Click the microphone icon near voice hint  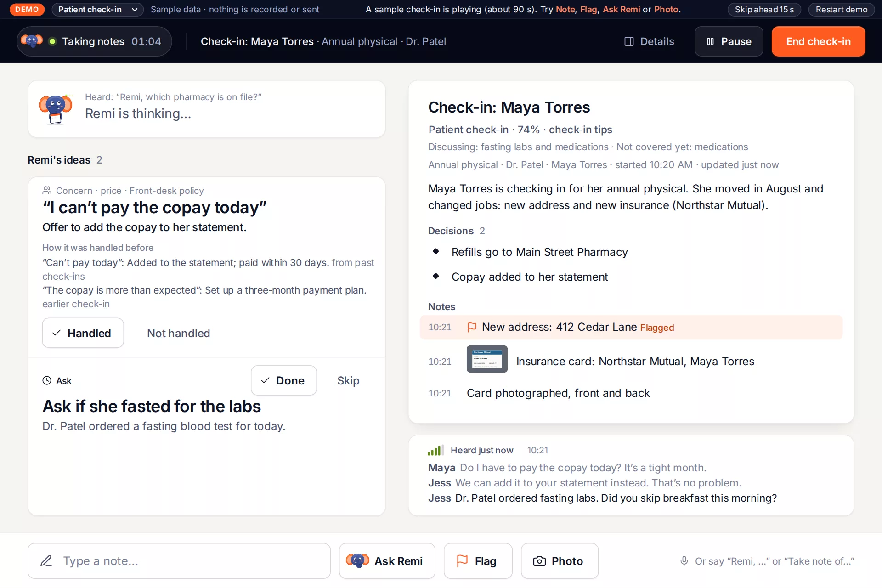tap(684, 561)
